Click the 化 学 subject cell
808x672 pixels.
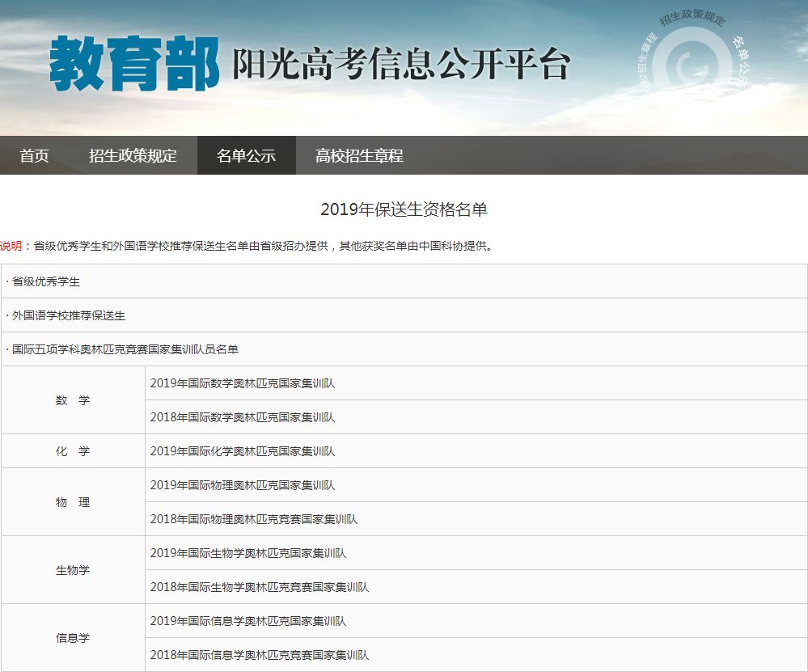pos(73,451)
